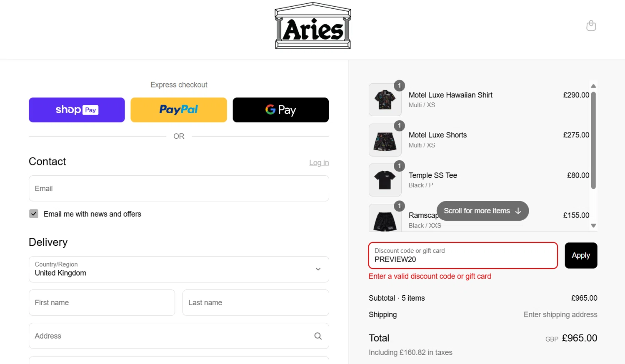Click the Express checkout heading

tap(179, 85)
